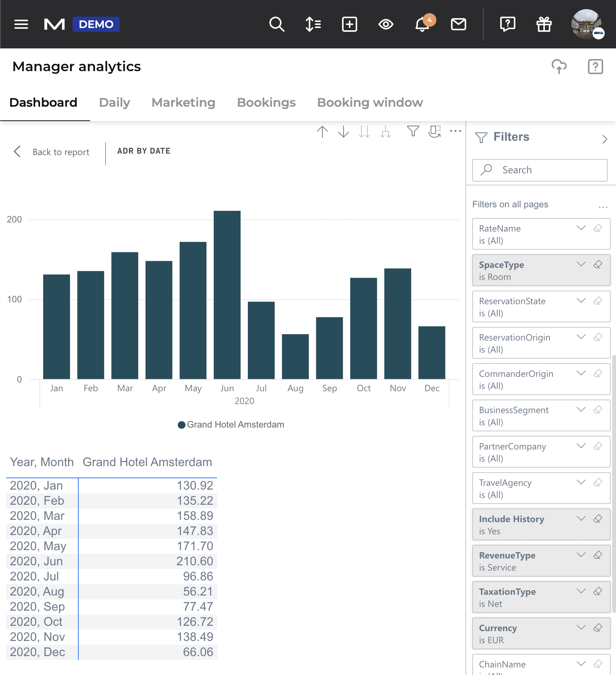This screenshot has width=616, height=675.
Task: Clear the TaxationType filter with eraser
Action: pyautogui.click(x=598, y=591)
